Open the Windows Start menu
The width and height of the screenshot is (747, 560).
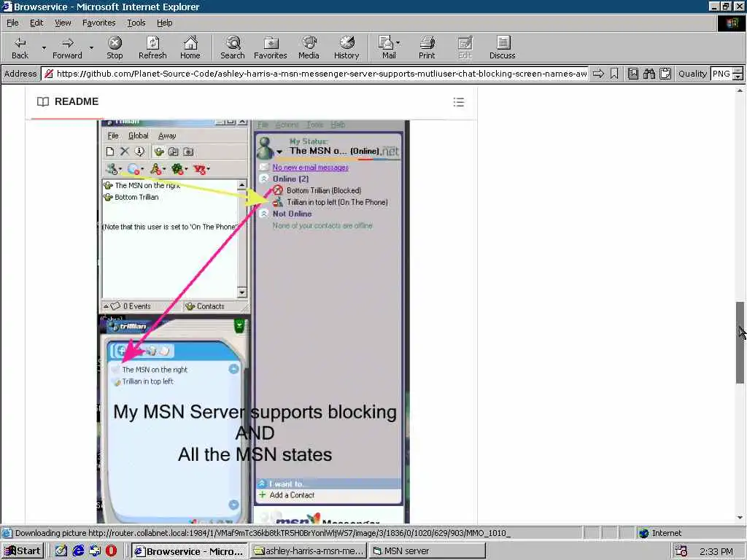(23, 551)
